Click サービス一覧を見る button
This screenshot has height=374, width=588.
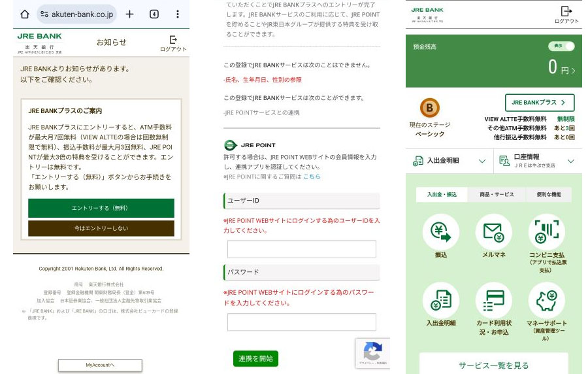pos(493,365)
